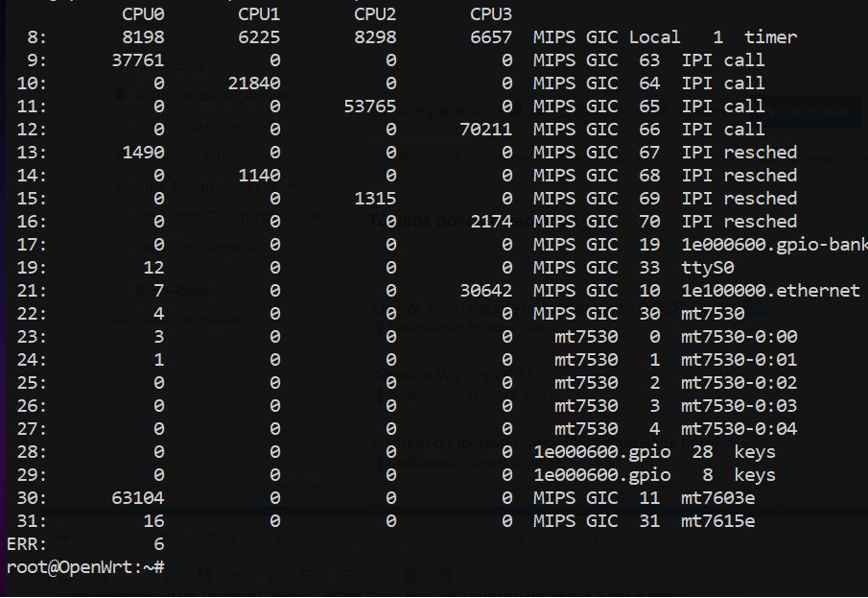Click the keys label on IRQ 28 row
868x598 pixels.
(755, 452)
